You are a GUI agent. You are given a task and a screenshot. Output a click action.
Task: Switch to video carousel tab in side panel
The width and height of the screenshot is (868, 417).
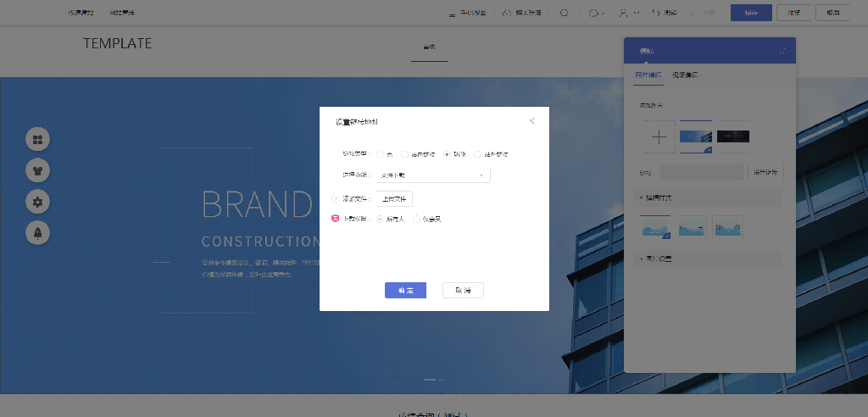coord(685,75)
